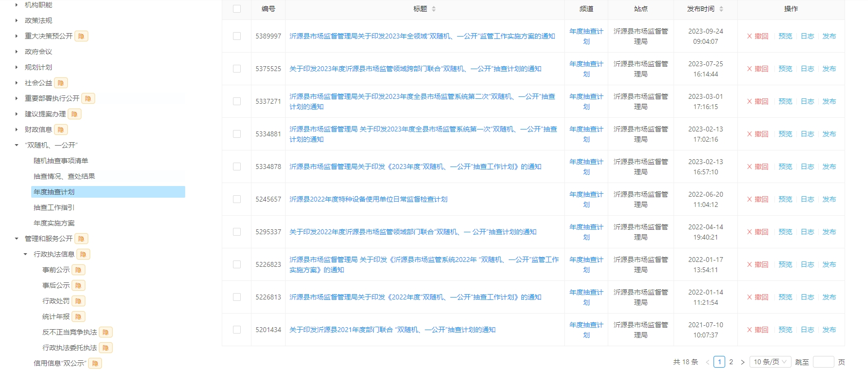
Task: Click the orange document icon beside 重大决策预公开
Action: [x=81, y=36]
